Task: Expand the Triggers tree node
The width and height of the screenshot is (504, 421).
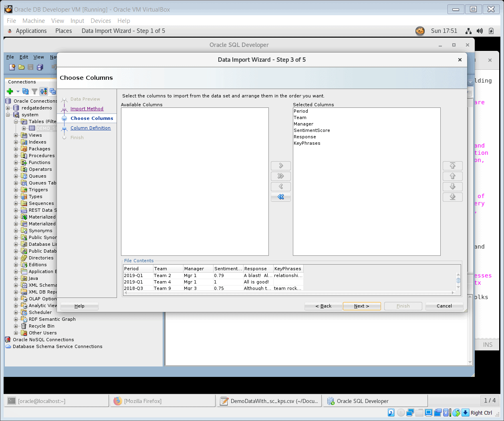Action: click(x=16, y=190)
